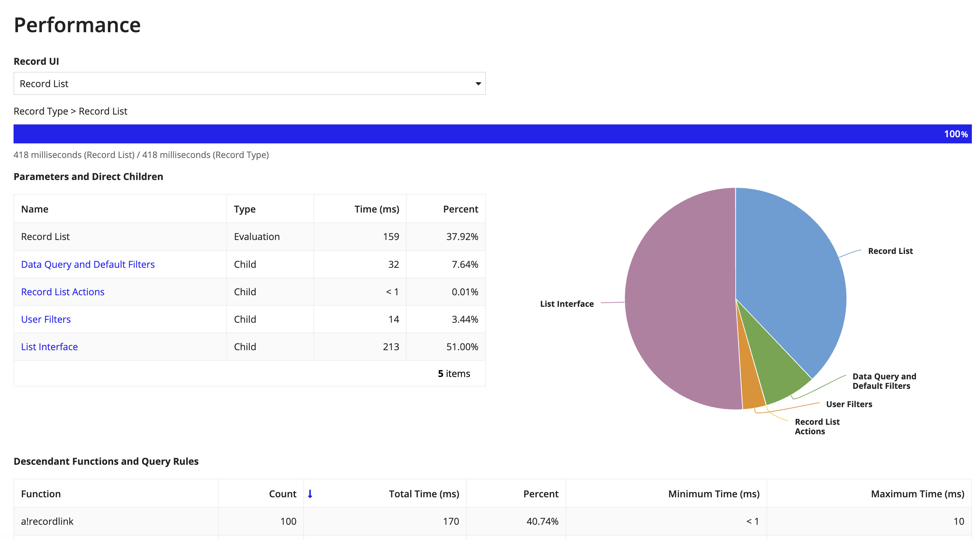
Task: Click the purple List Interface pie slice
Action: pyautogui.click(x=681, y=299)
